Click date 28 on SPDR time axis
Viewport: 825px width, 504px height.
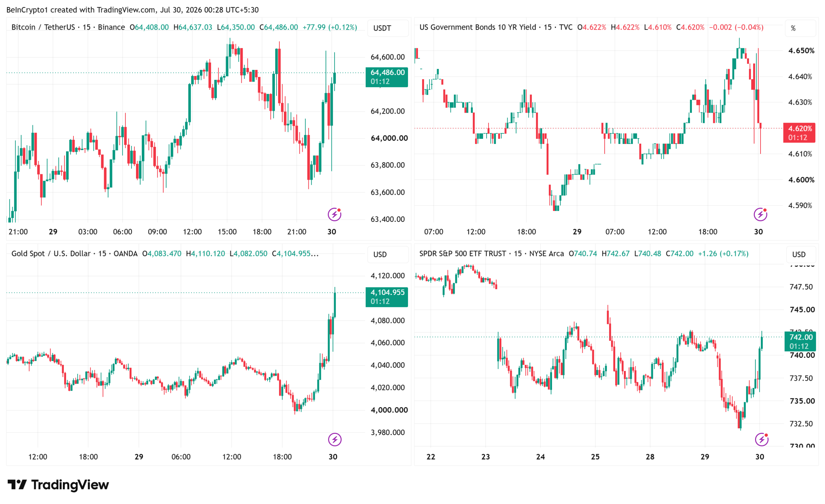[650, 457]
